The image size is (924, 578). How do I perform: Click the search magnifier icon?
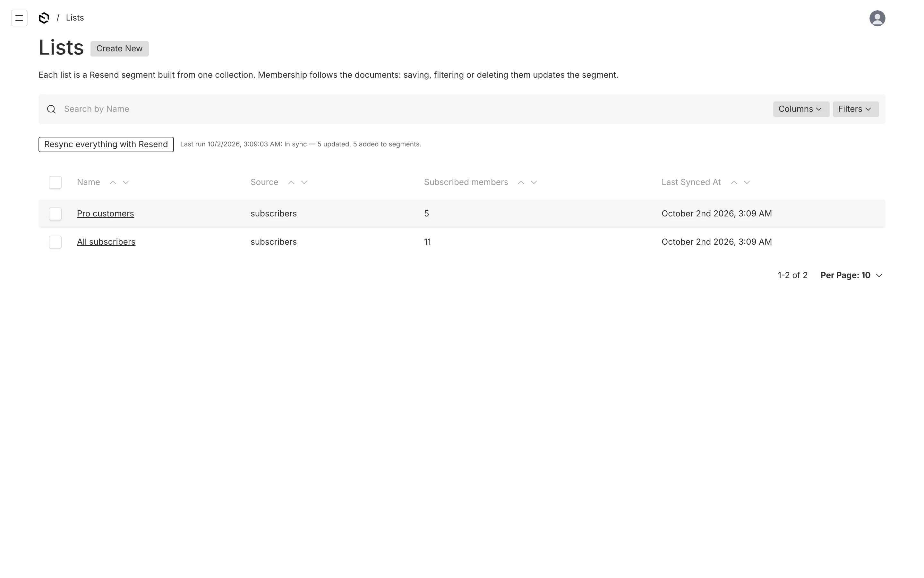pyautogui.click(x=51, y=109)
